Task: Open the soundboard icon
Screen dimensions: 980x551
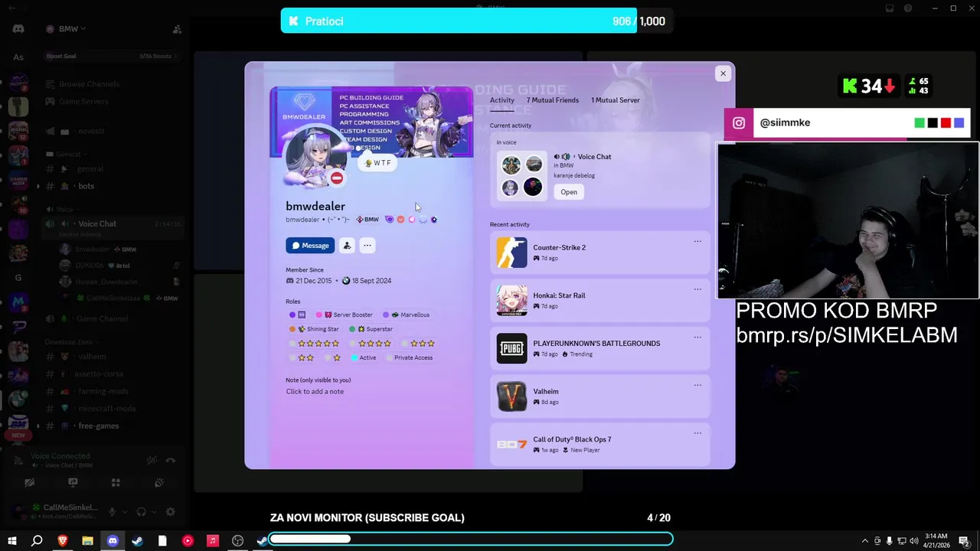Action: 159,483
